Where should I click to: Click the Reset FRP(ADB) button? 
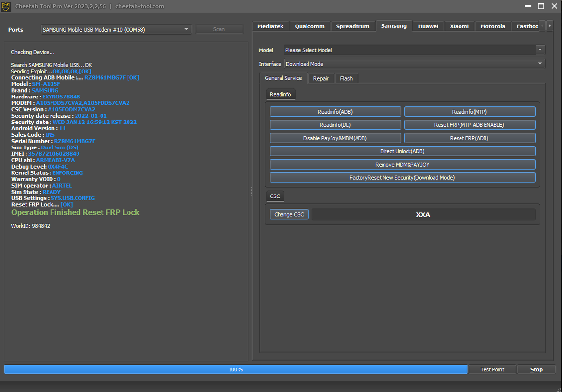click(x=469, y=138)
